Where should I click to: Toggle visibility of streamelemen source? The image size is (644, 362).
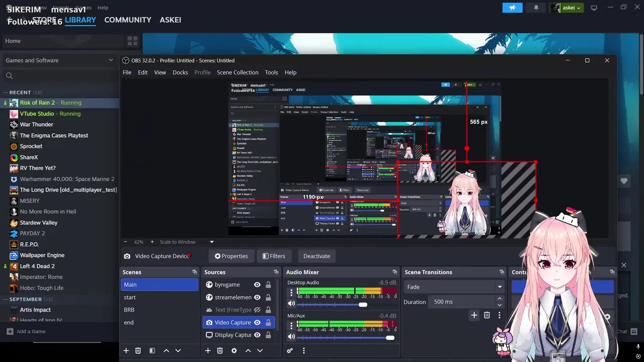(x=257, y=297)
